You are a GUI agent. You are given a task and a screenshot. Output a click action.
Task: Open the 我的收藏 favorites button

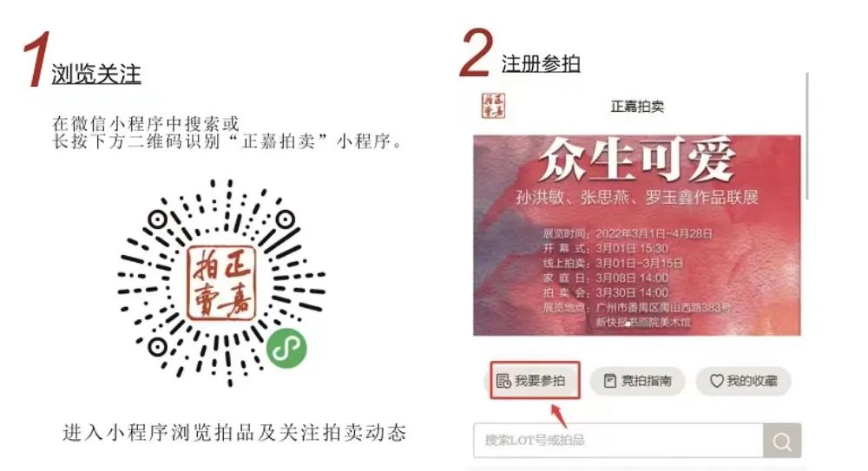coord(744,381)
